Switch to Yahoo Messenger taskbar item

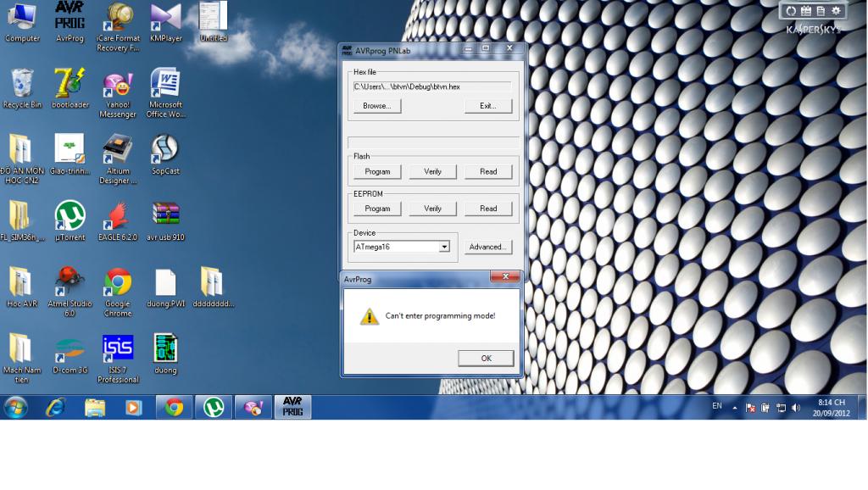[253, 408]
